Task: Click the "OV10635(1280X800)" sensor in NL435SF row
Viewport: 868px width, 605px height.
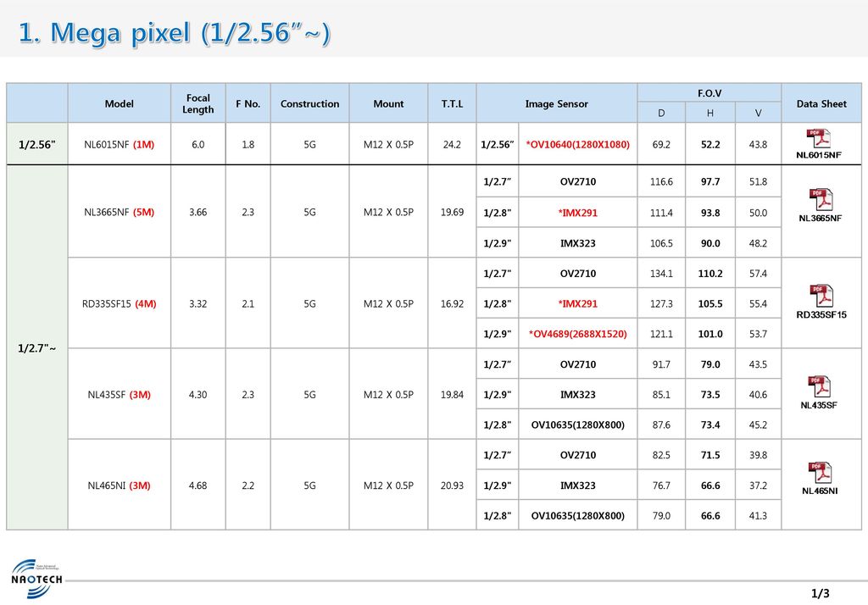Action: point(578,425)
